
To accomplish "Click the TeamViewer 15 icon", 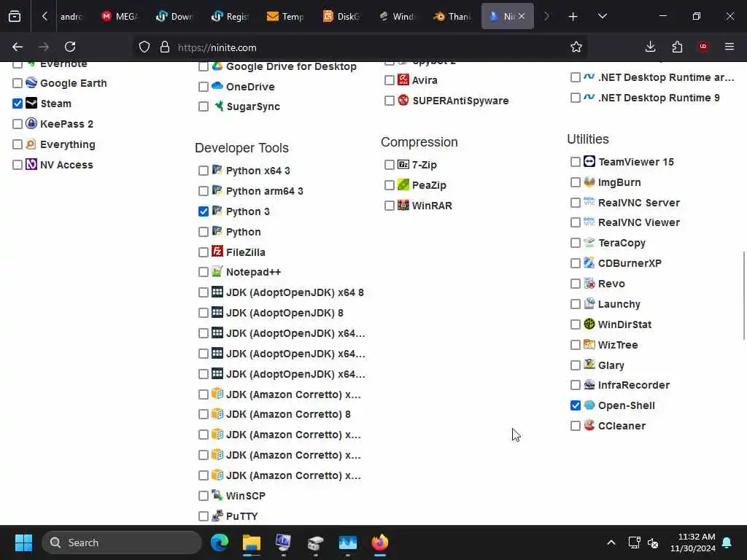I will (589, 161).
